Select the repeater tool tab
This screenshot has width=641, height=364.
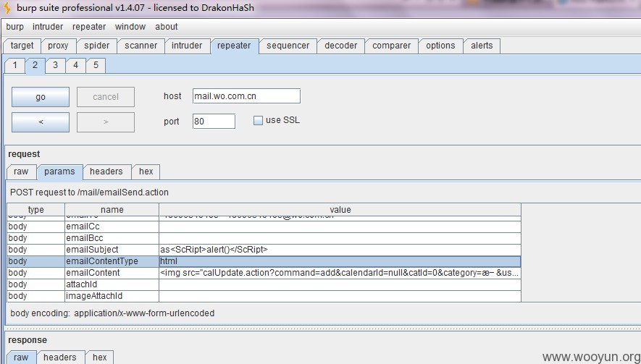234,46
